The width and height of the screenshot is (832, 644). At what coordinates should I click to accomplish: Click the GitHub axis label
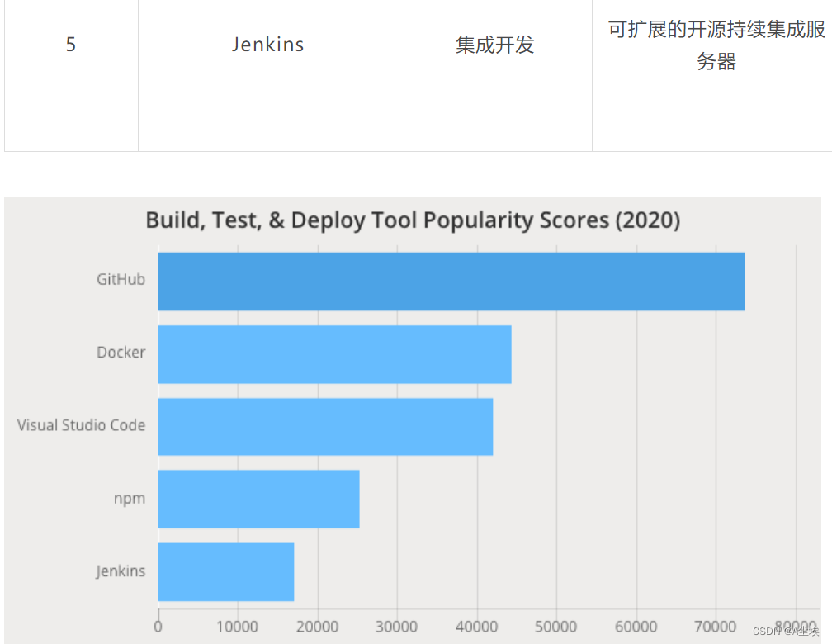click(x=121, y=279)
